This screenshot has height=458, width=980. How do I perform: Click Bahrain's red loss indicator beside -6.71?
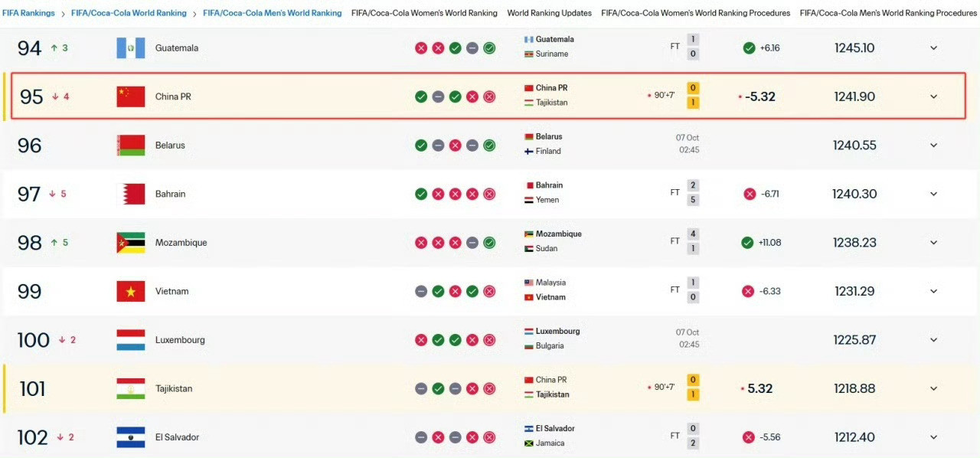point(749,194)
